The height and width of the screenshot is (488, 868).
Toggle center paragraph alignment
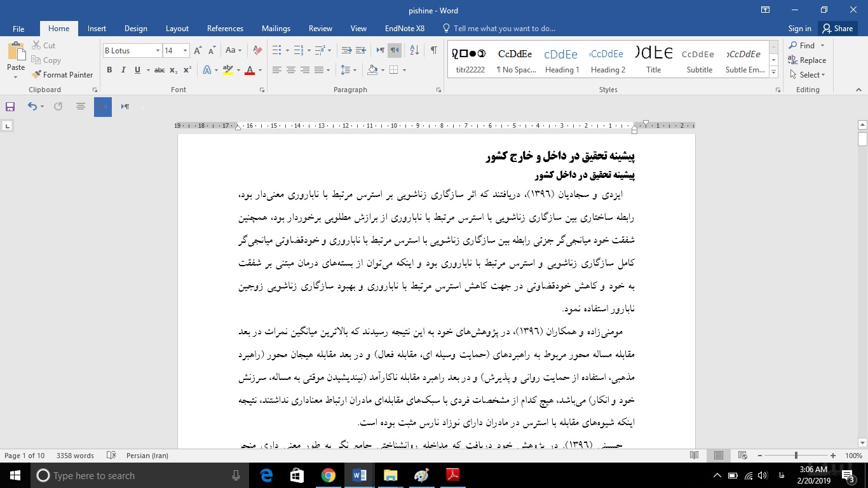pyautogui.click(x=290, y=70)
